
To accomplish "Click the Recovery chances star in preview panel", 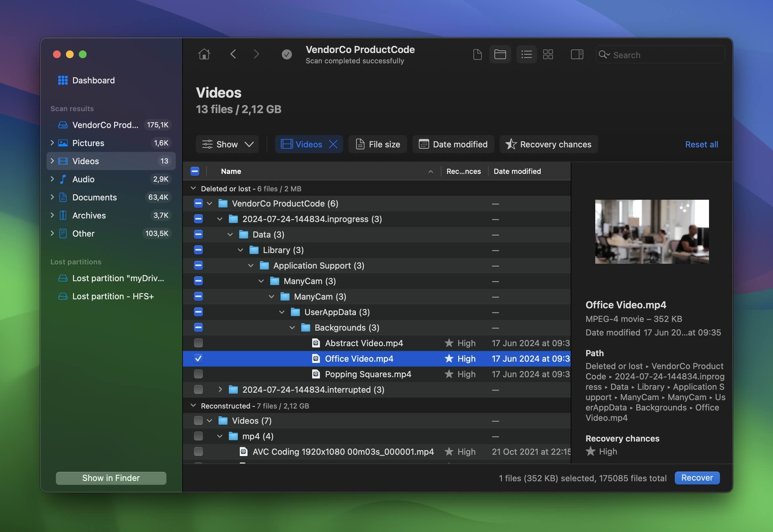I will (x=590, y=451).
